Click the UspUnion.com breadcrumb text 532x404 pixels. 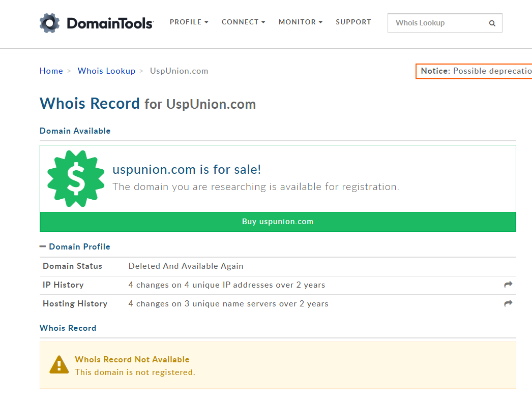tap(179, 71)
